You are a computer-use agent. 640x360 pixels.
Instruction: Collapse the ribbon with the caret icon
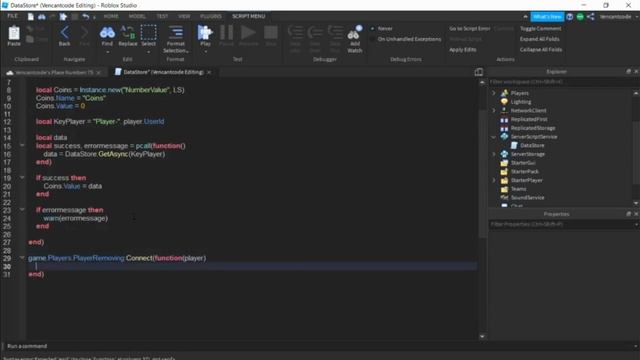click(525, 17)
